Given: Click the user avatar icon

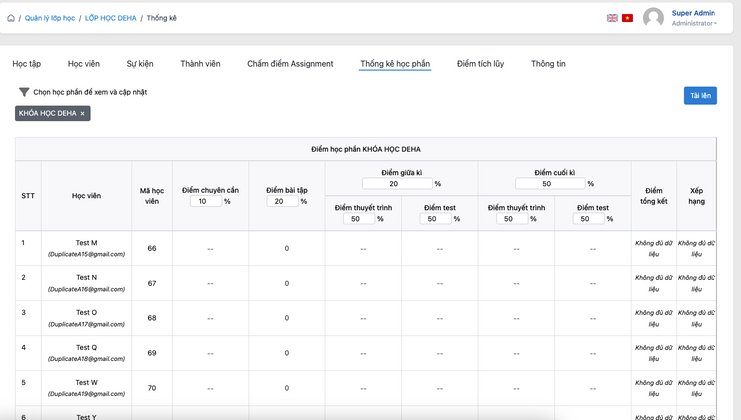Looking at the screenshot, I should [653, 18].
